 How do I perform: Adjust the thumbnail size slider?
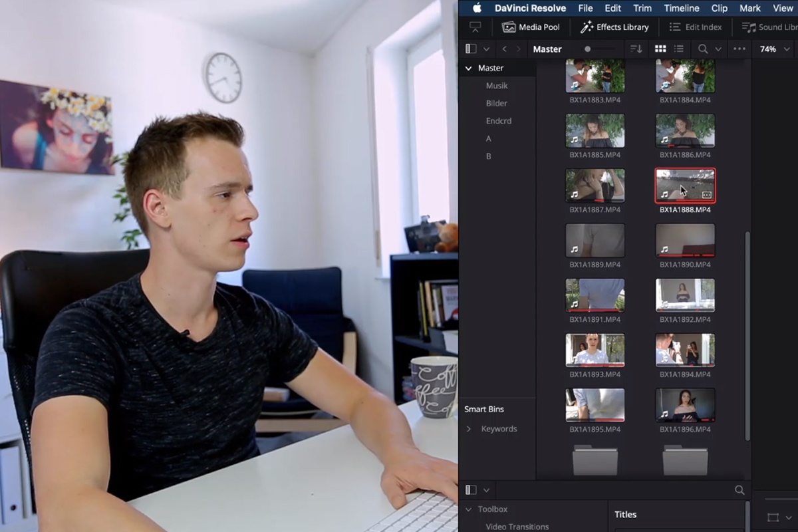[599, 49]
